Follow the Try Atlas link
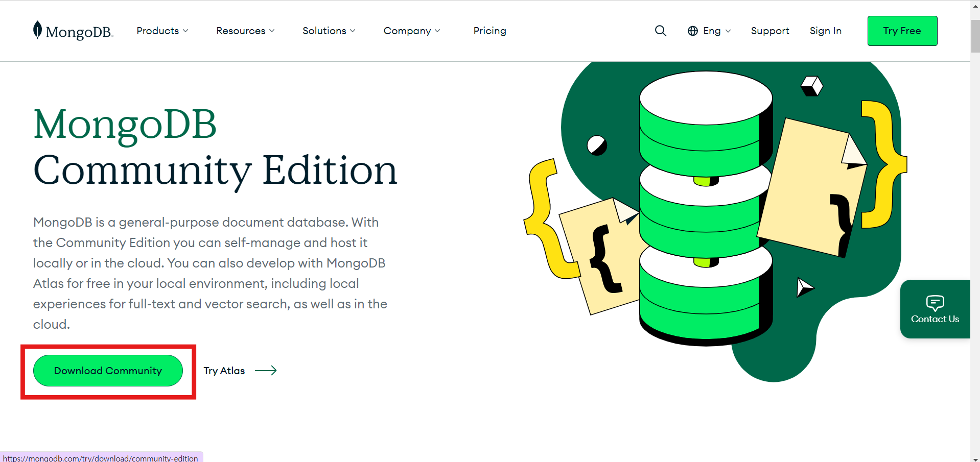 [224, 371]
